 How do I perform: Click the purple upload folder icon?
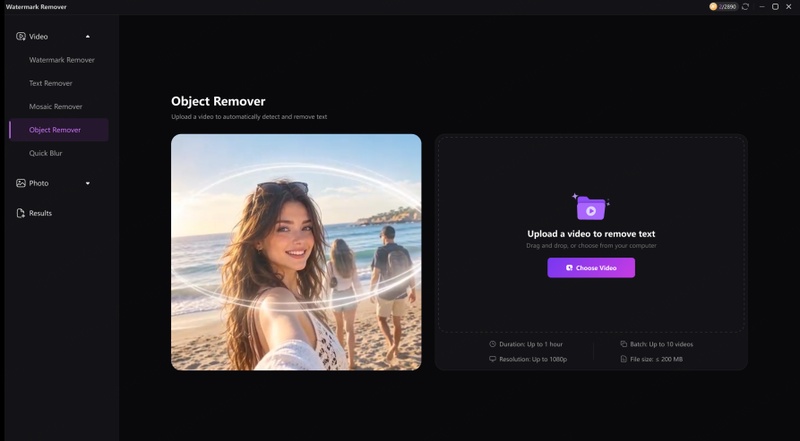(591, 207)
